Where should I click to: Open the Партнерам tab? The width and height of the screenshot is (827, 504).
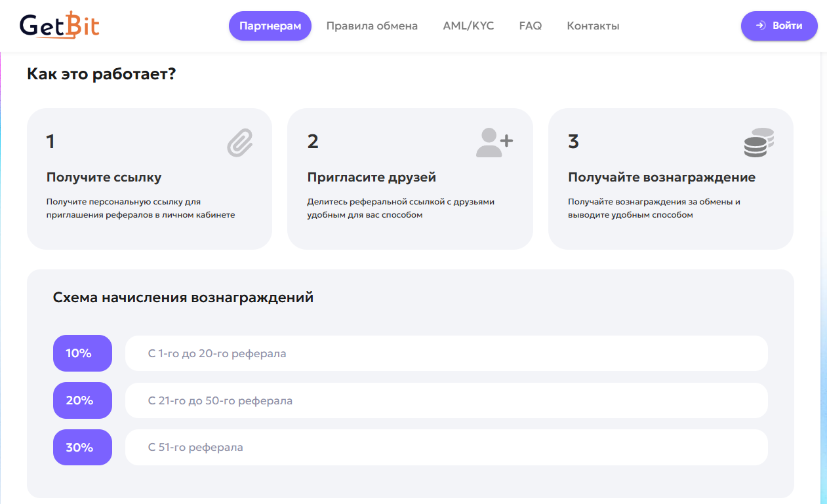click(270, 26)
